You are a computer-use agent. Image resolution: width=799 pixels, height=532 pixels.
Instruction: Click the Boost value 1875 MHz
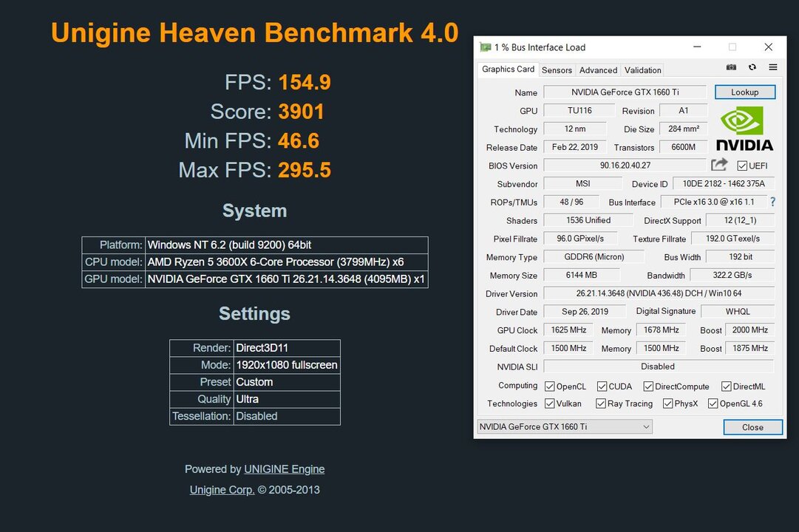coord(750,349)
